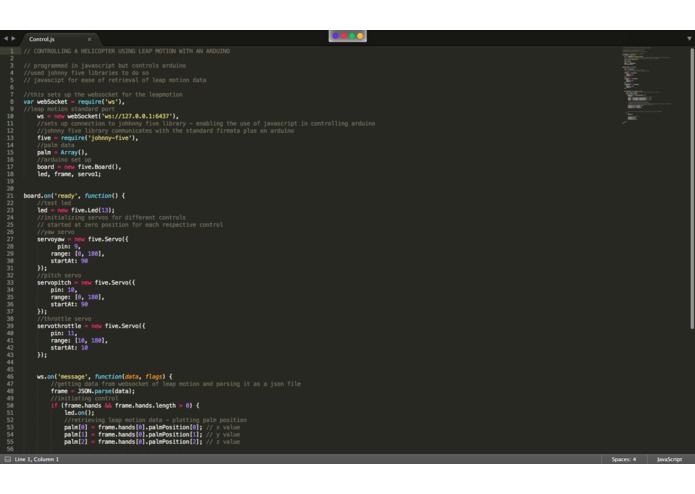The width and height of the screenshot is (695, 494).
Task: Click the 'servopitch = new five.Servo' line
Action: pos(86,282)
